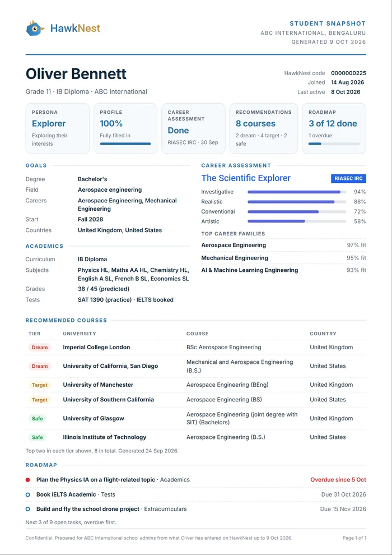Open the Persona Explorer card

[x=58, y=128]
